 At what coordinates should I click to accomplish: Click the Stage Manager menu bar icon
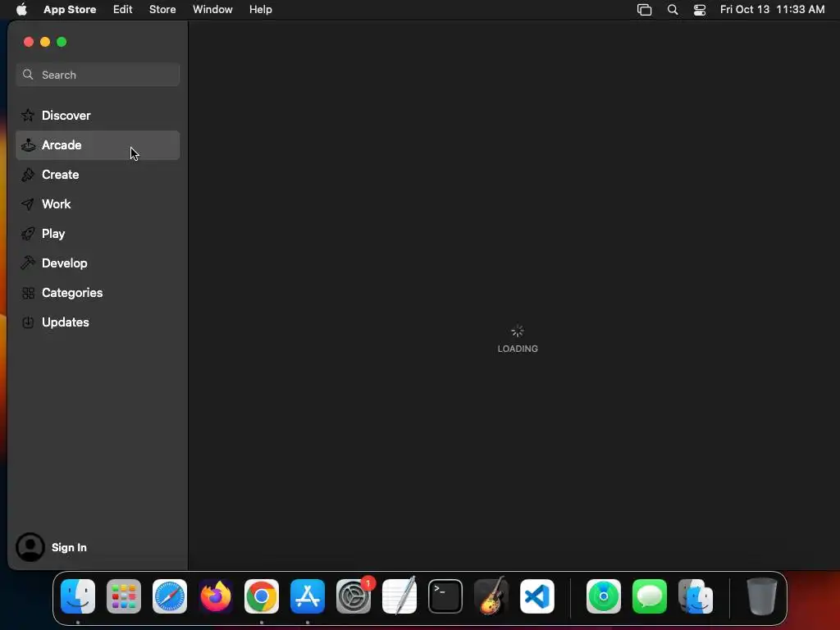pyautogui.click(x=645, y=10)
